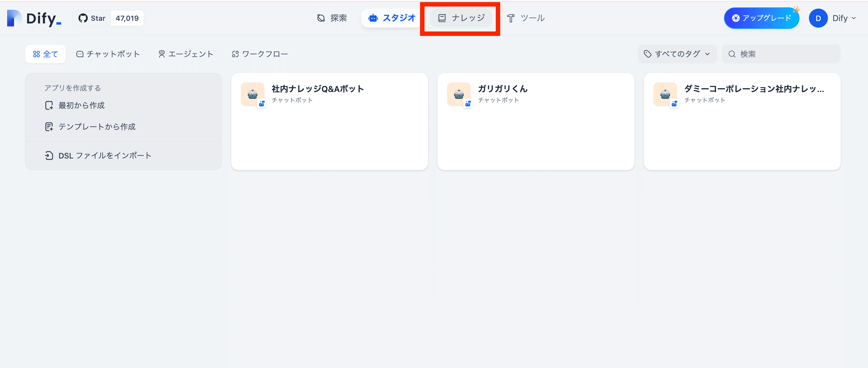Switch to the ナレッジ tab
Screen dimensions: 868x368
pyautogui.click(x=461, y=18)
